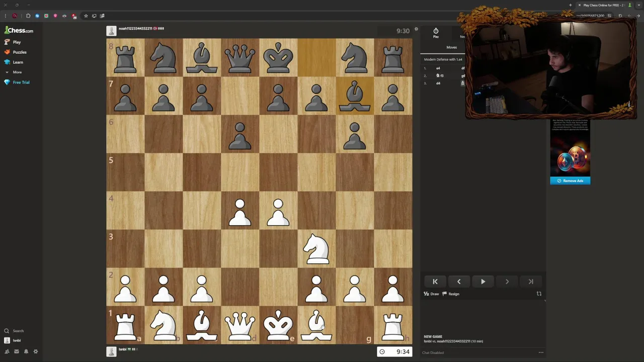
Task: Play through the moves automatically
Action: pyautogui.click(x=483, y=282)
